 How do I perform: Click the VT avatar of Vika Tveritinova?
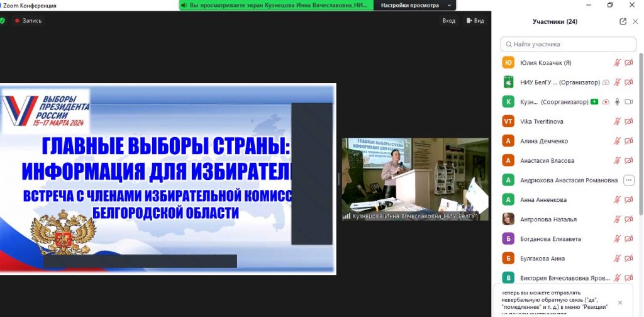(x=508, y=121)
